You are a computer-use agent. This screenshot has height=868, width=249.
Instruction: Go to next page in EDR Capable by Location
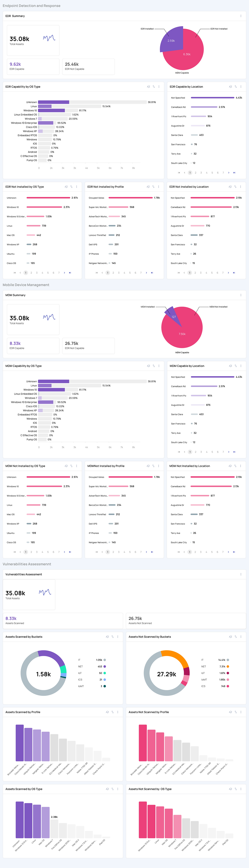(229, 173)
